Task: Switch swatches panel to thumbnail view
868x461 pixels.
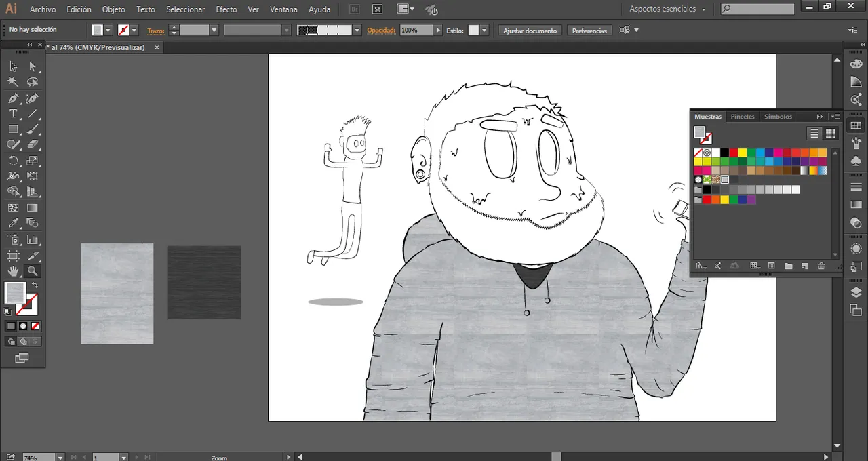Action: (830, 134)
